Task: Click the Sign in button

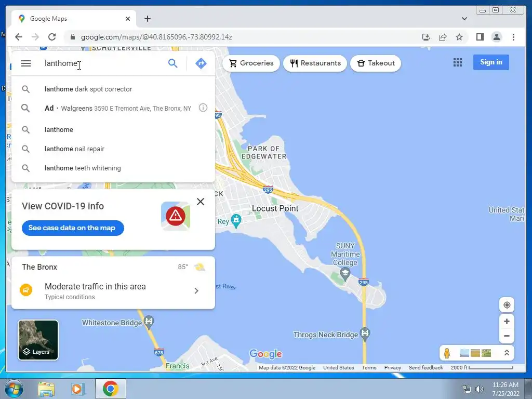Action: (x=491, y=62)
